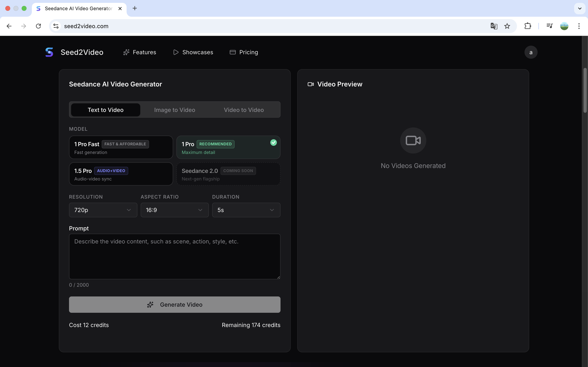
Task: Click the sparkle icon inside Generate Video
Action: 150,305
